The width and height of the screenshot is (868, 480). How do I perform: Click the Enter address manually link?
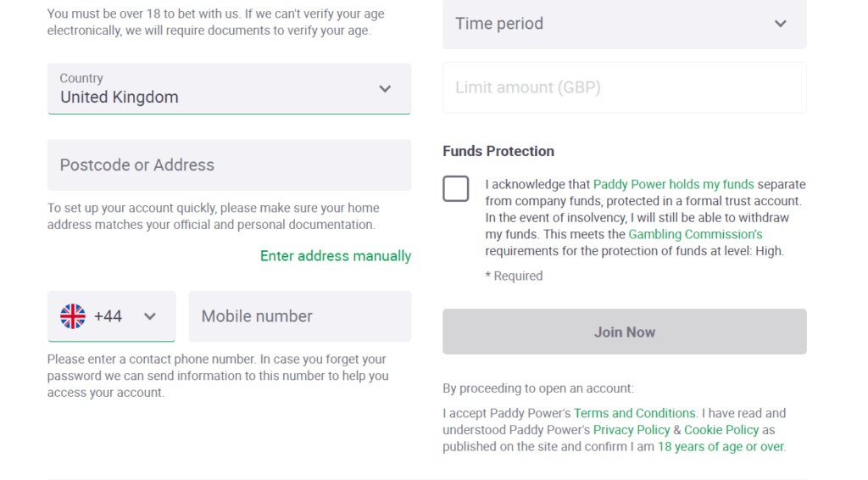pos(336,256)
